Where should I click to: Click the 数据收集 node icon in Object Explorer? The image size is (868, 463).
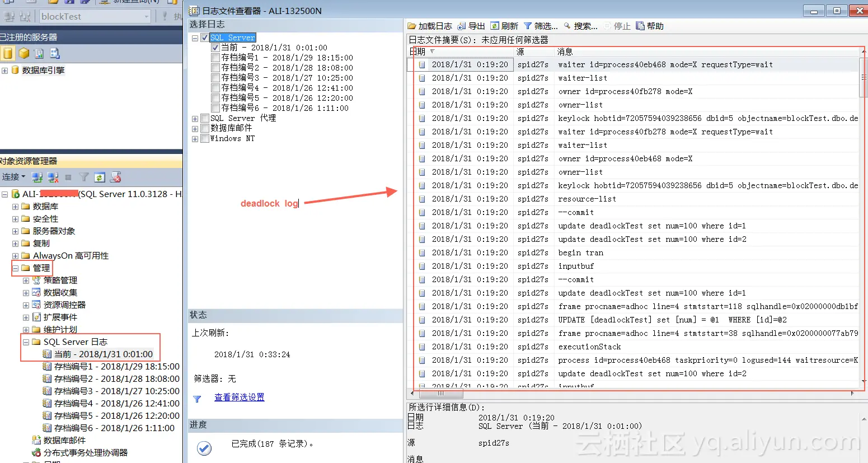[36, 292]
